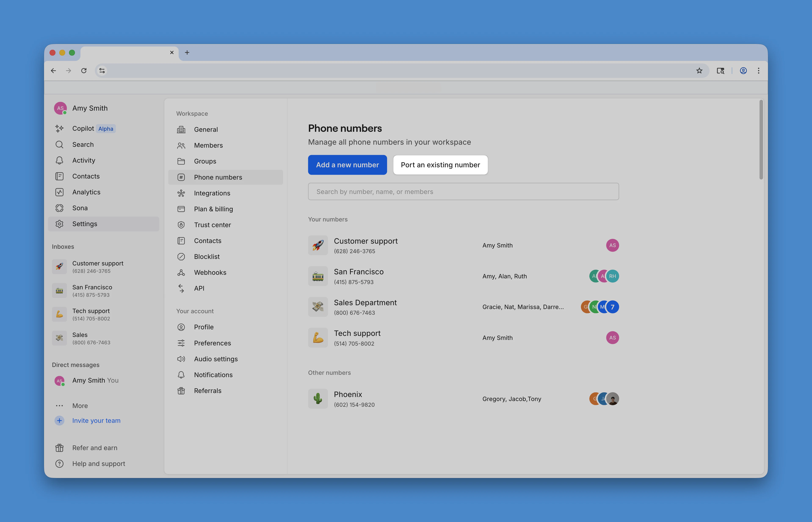Click the Invite your team plus icon
Screen dimensions: 812x522
point(59,421)
